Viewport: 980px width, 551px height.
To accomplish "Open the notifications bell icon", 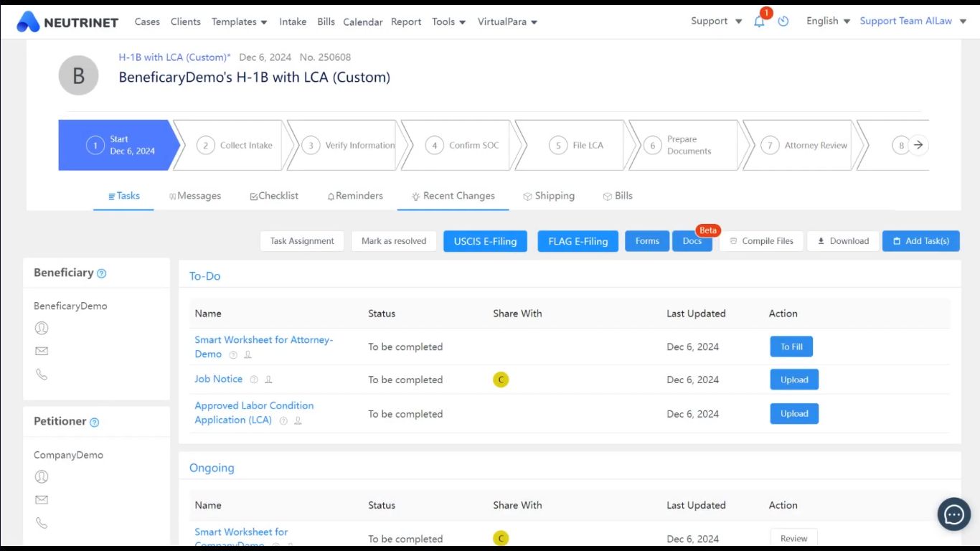I will pos(759,22).
